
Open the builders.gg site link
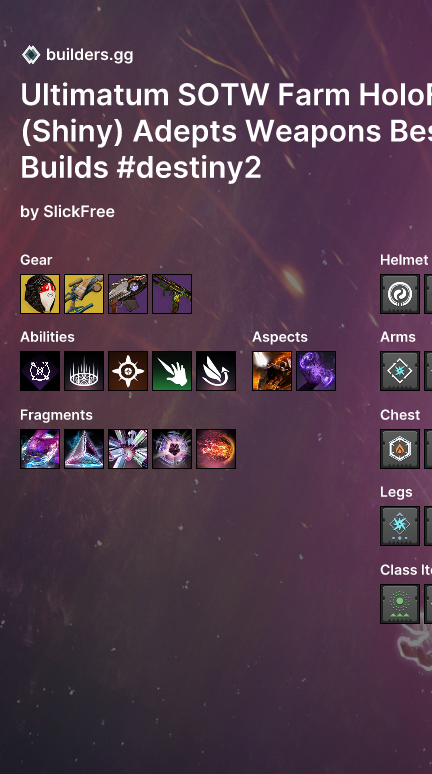point(89,55)
